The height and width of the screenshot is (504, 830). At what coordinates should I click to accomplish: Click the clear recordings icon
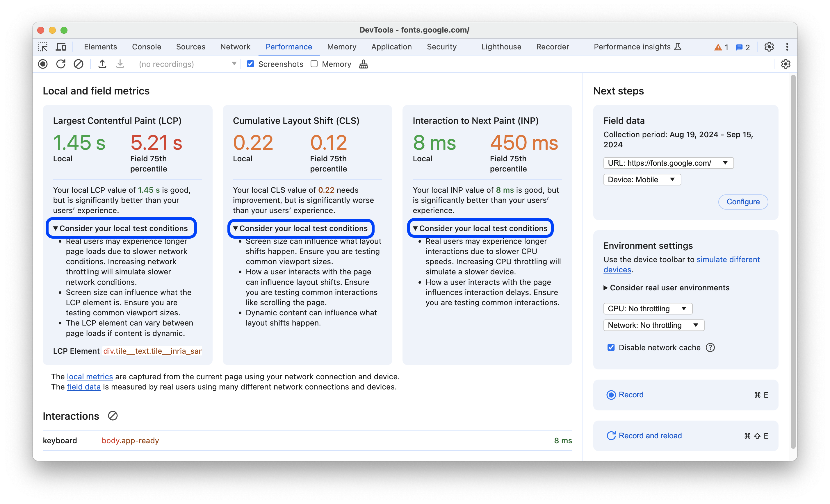(x=78, y=64)
